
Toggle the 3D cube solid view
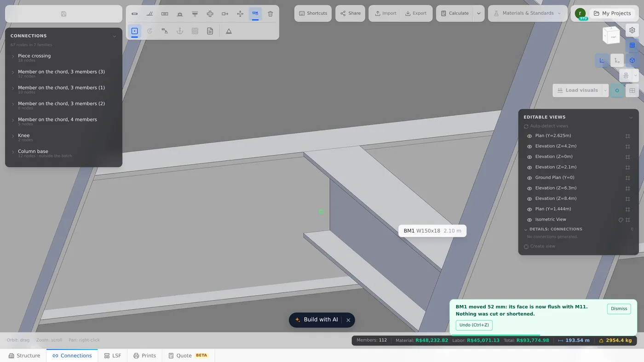pyautogui.click(x=632, y=61)
